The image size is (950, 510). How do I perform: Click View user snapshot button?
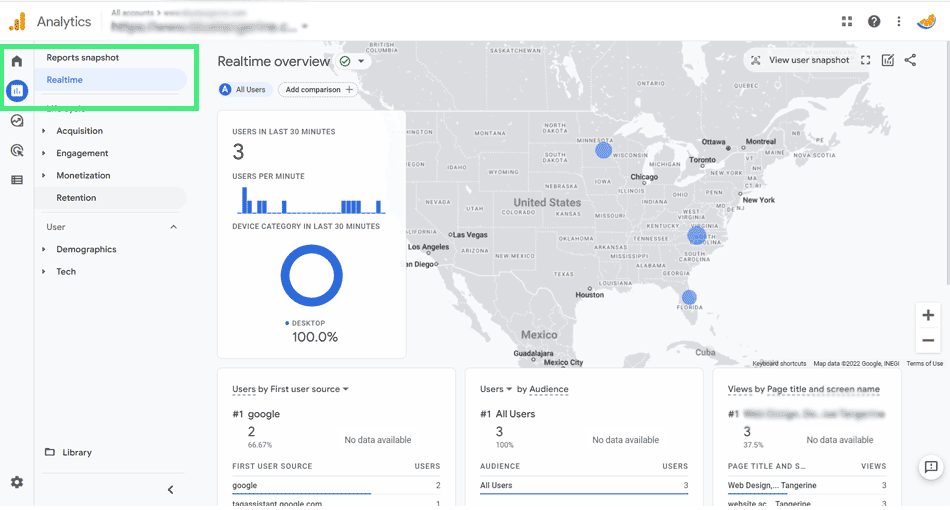(799, 60)
